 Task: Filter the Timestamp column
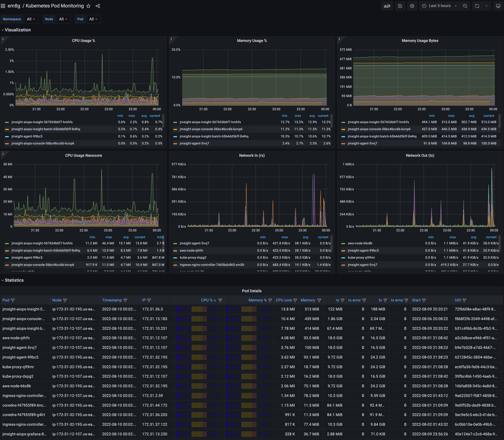tap(125, 300)
